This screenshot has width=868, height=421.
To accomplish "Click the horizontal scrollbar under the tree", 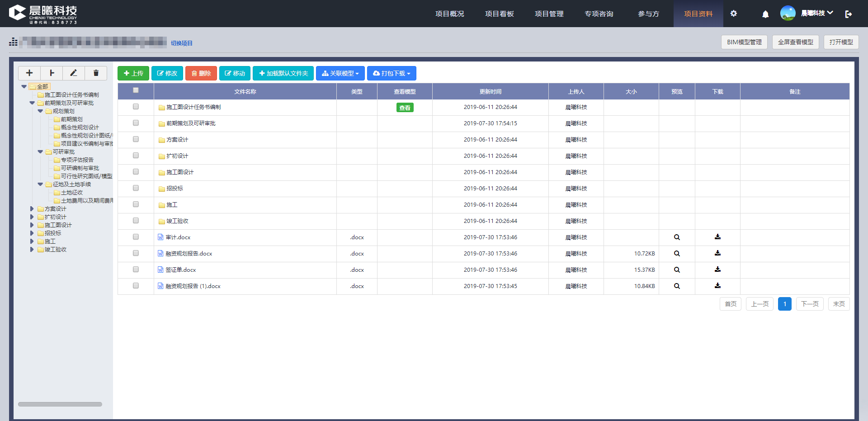I will click(60, 404).
